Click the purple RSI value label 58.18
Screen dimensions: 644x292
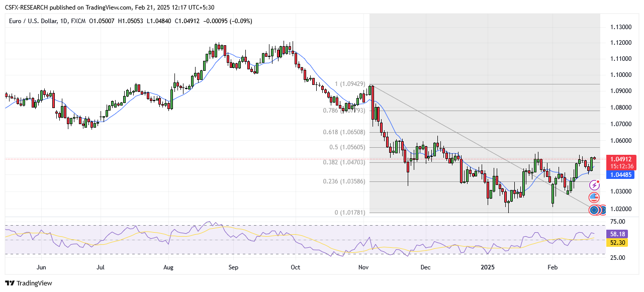pyautogui.click(x=617, y=234)
